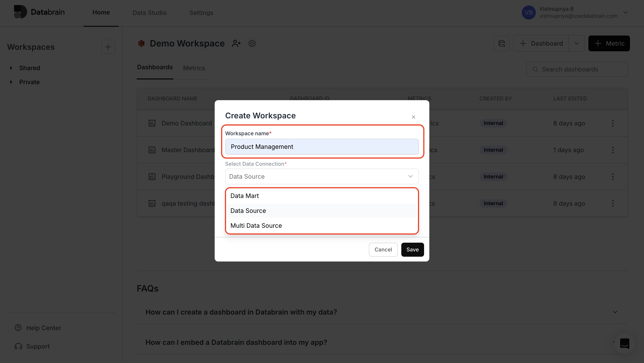This screenshot has height=363, width=644.
Task: Open kebab menu for Demo Dashboard row
Action: 612,123
